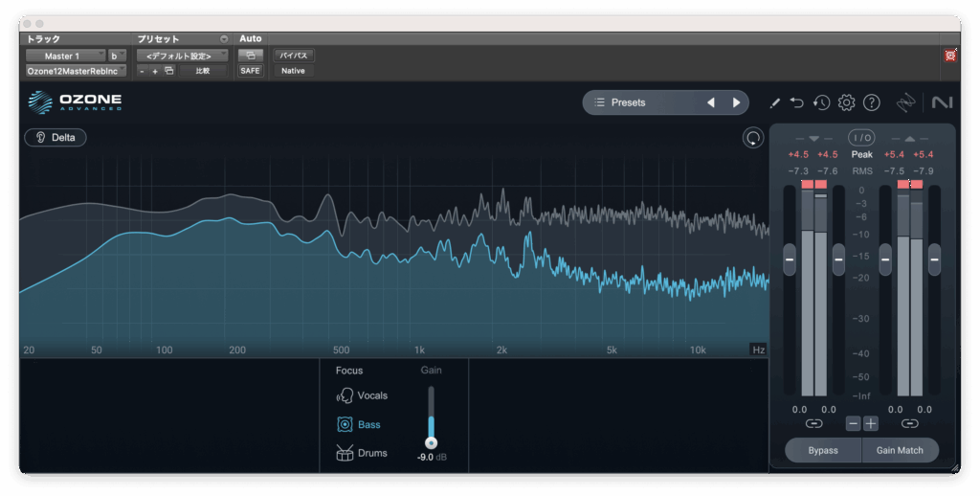Click the pencil edit icon
Image resolution: width=980 pixels, height=496 pixels.
(774, 102)
